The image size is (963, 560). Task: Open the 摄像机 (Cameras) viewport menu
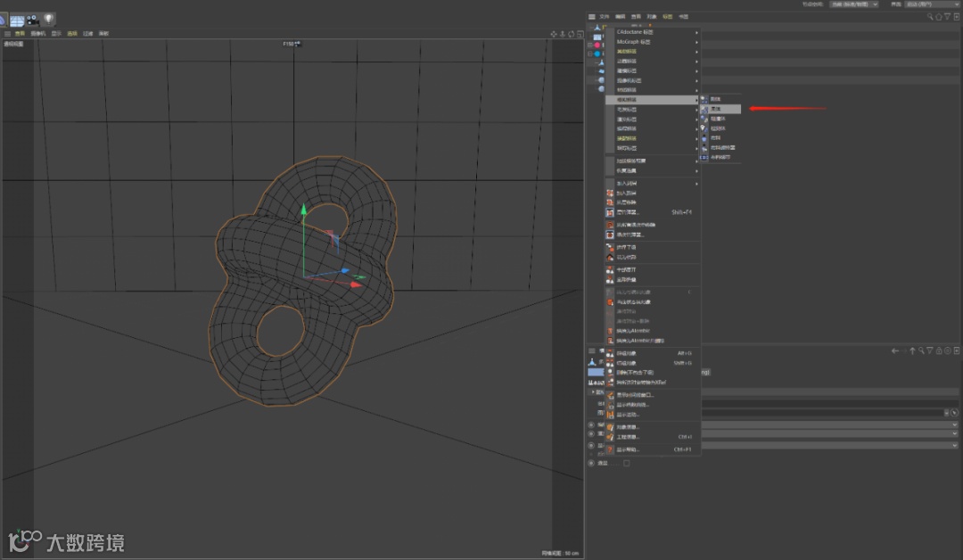point(37,34)
